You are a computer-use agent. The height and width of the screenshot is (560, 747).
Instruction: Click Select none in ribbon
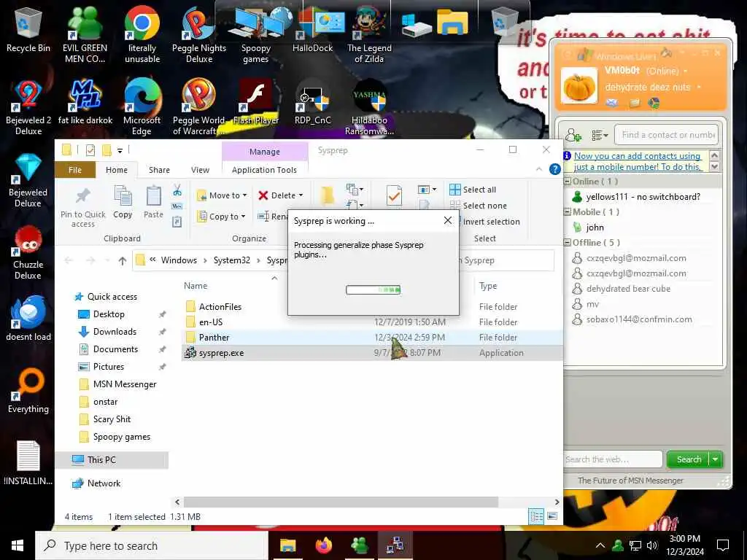(479, 205)
